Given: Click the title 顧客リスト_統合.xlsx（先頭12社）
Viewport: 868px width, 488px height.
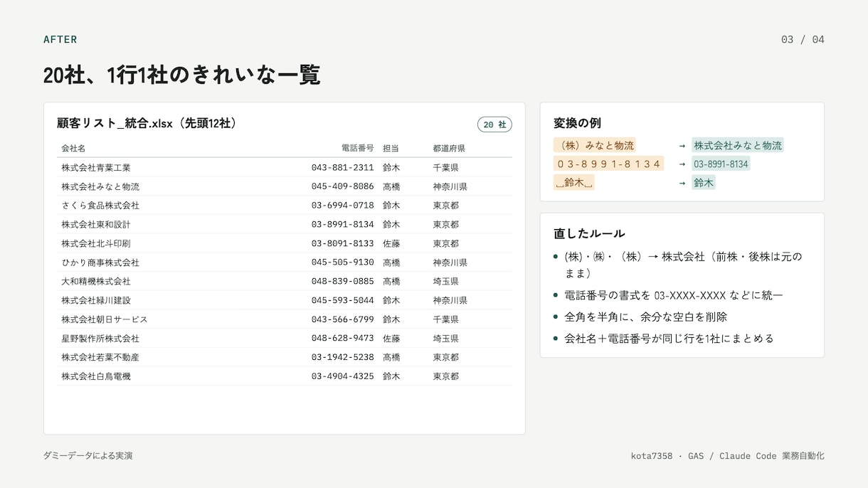Looking at the screenshot, I should (147, 123).
